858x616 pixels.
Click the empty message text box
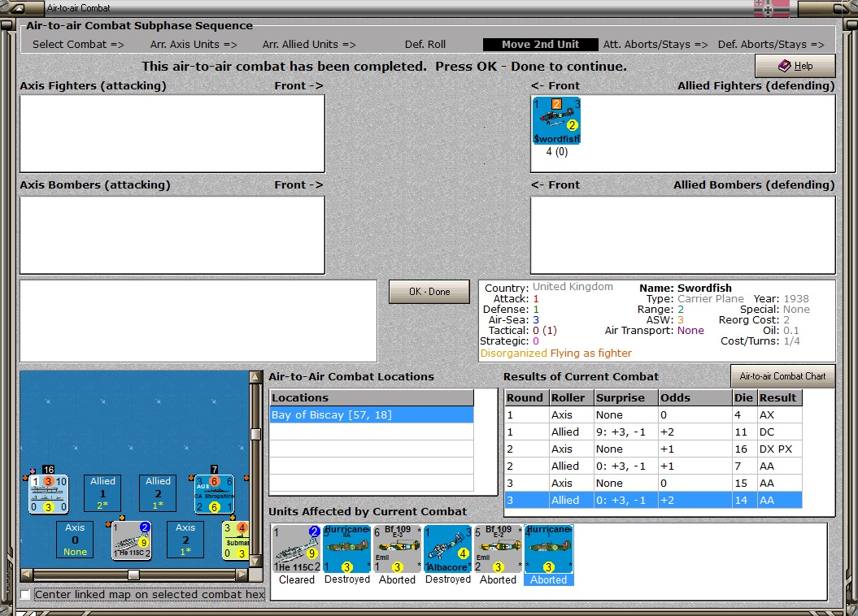coord(198,321)
